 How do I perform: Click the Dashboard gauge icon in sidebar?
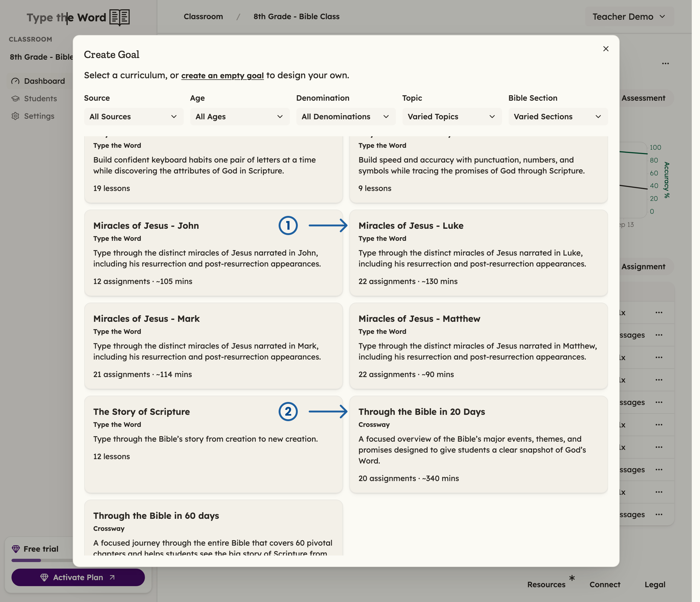point(15,81)
